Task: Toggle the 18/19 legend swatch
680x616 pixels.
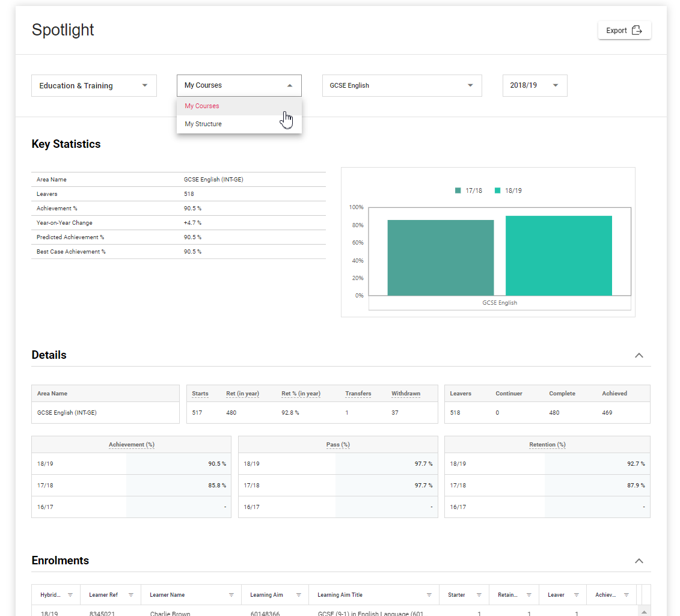Action: [497, 191]
